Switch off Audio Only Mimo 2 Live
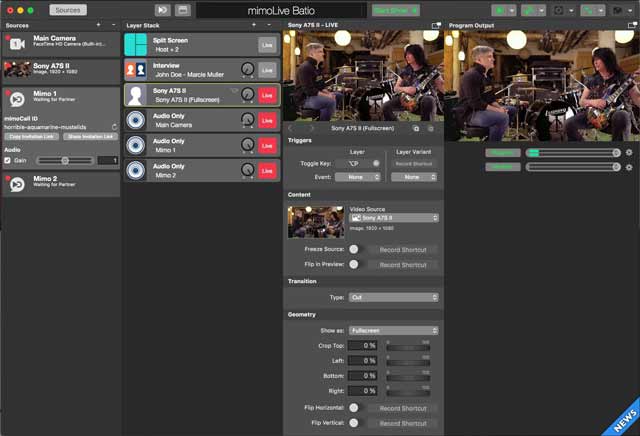 (x=267, y=171)
